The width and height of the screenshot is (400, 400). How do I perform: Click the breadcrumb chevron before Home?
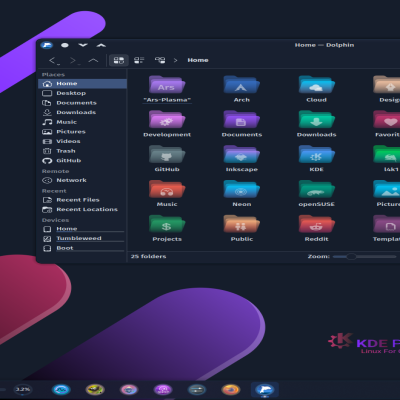coord(176,60)
